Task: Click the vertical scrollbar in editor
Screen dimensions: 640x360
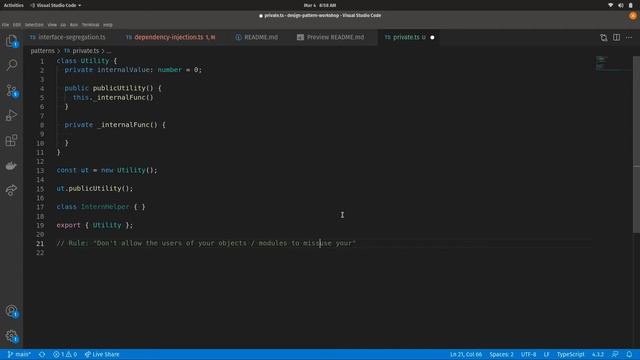Action: pos(636,144)
